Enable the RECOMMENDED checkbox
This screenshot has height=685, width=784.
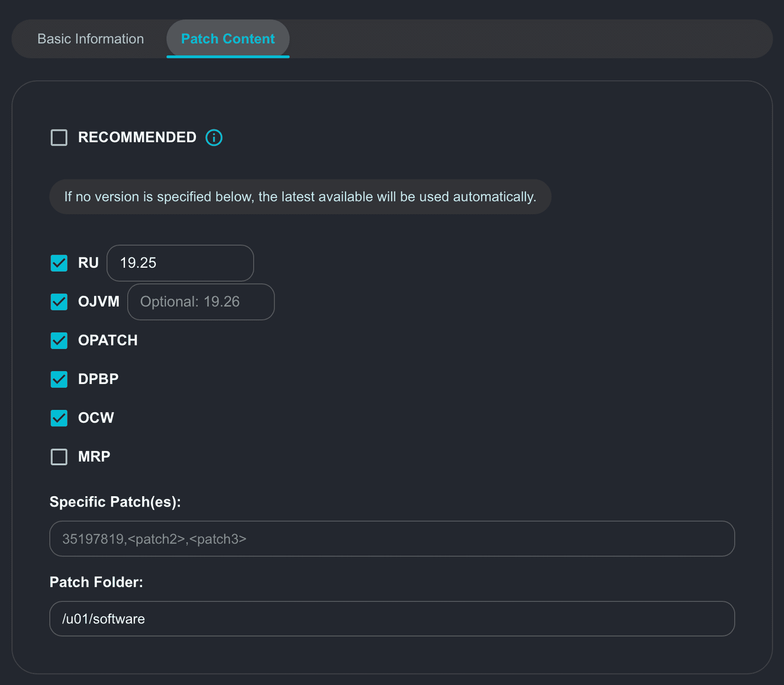(59, 138)
